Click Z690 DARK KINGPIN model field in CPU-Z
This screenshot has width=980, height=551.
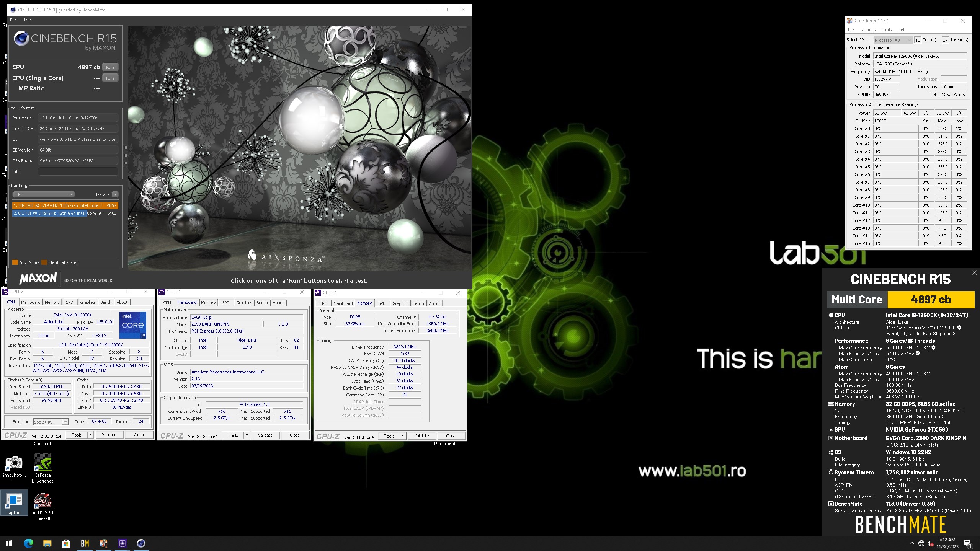pyautogui.click(x=226, y=324)
